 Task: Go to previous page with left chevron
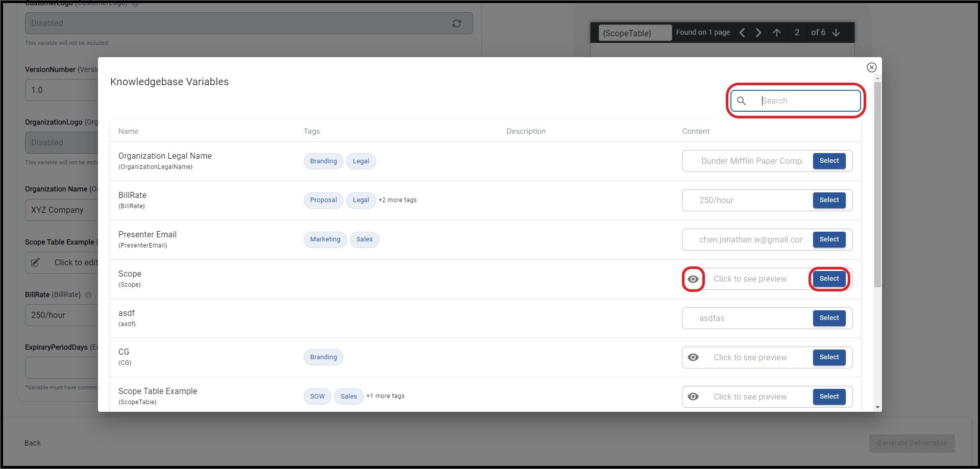pos(742,33)
